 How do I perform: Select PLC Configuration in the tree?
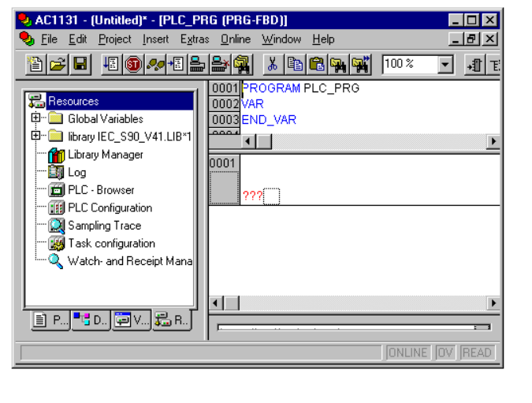tap(110, 208)
